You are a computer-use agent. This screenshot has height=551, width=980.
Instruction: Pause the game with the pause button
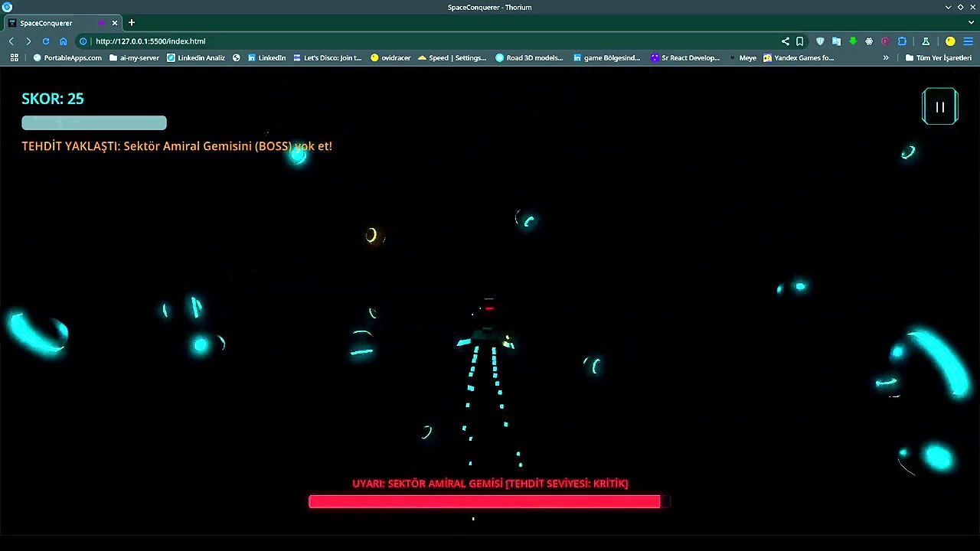(x=939, y=107)
